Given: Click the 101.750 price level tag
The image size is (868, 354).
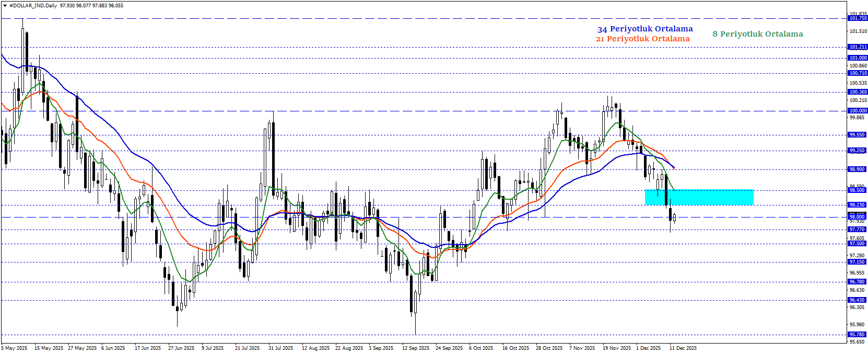Looking at the screenshot, I should pyautogui.click(x=857, y=18).
